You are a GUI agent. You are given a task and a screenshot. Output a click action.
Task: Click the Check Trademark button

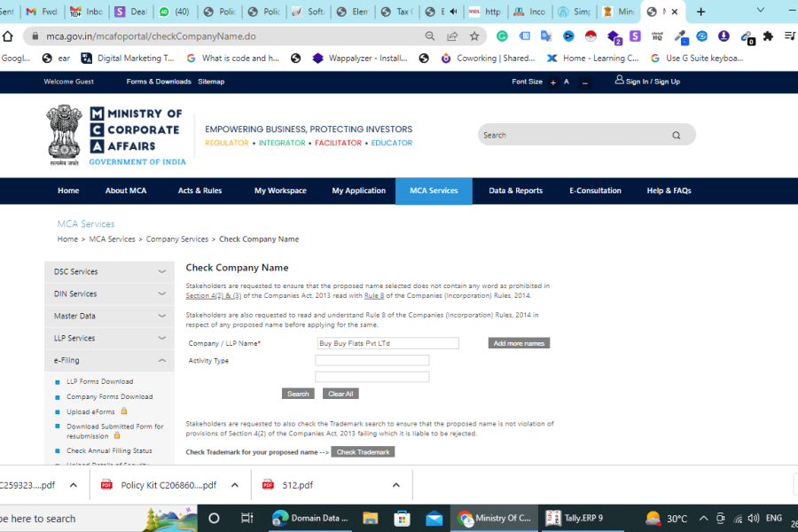click(363, 452)
